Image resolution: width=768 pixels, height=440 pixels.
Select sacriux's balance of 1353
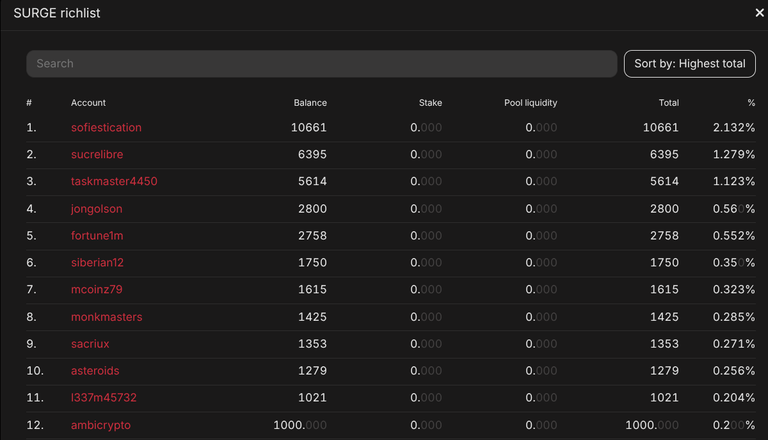tap(312, 344)
